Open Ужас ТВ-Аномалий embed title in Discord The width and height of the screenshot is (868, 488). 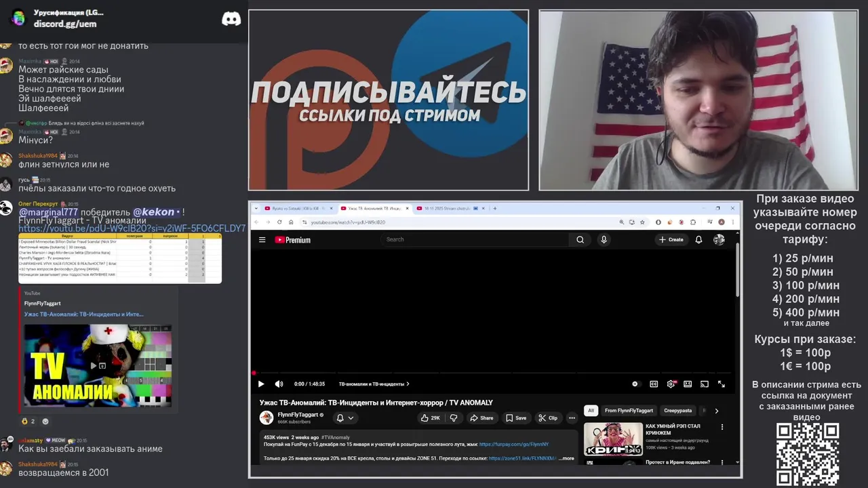[x=84, y=314]
